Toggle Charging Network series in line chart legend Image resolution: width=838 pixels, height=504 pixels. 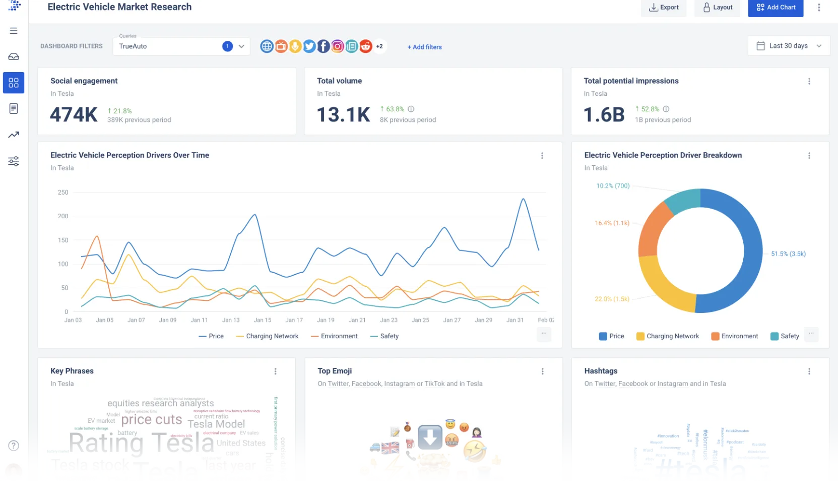pos(267,336)
